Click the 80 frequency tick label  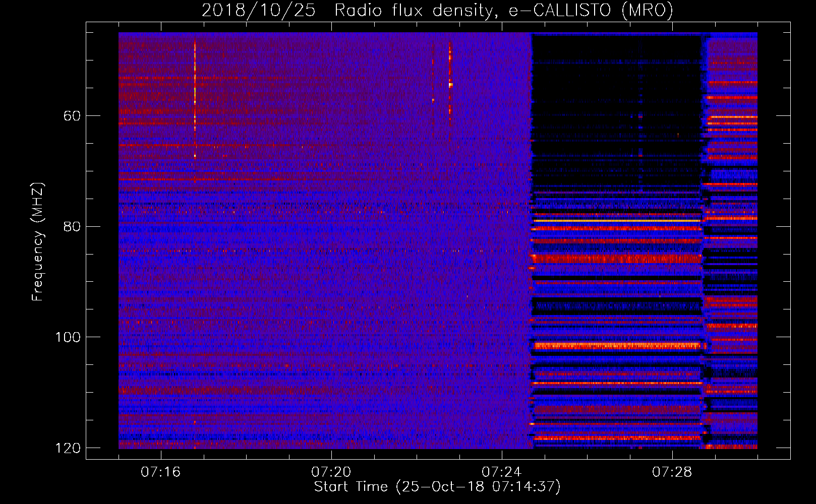[x=72, y=226]
